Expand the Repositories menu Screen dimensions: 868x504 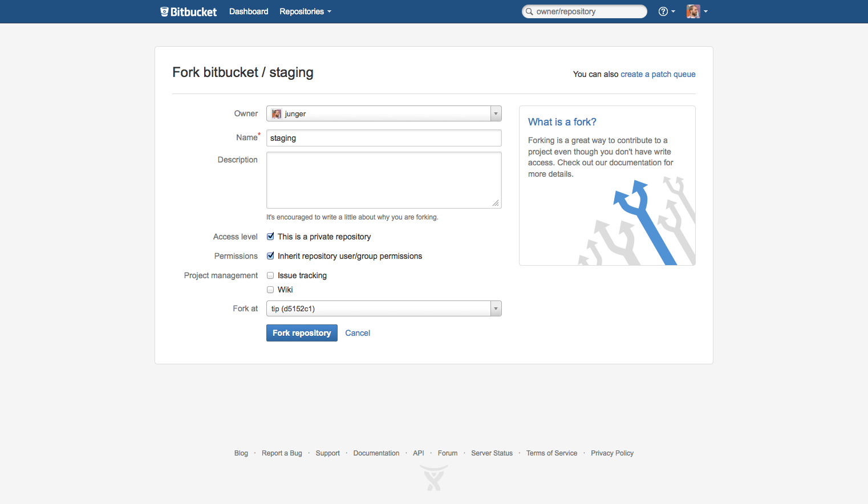click(305, 11)
